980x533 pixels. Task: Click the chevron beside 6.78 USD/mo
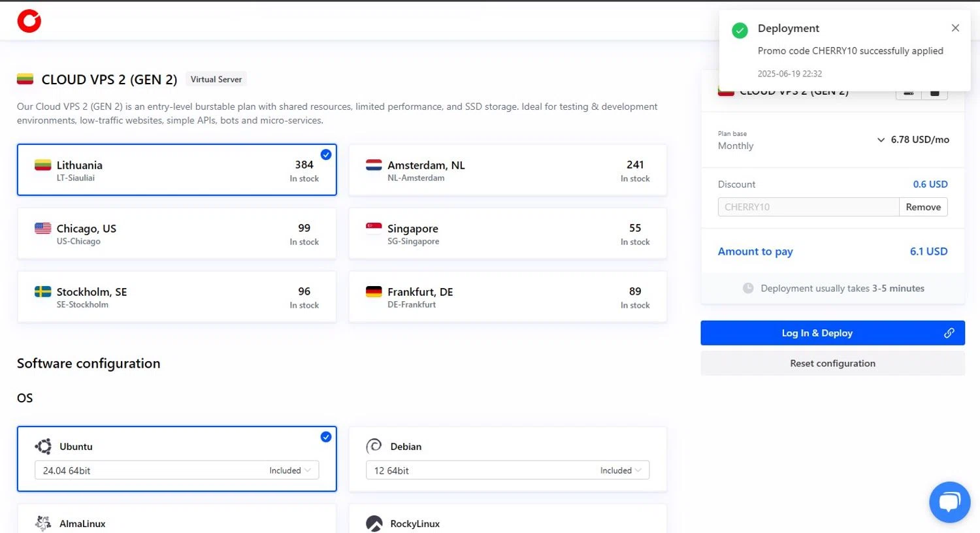pyautogui.click(x=881, y=140)
